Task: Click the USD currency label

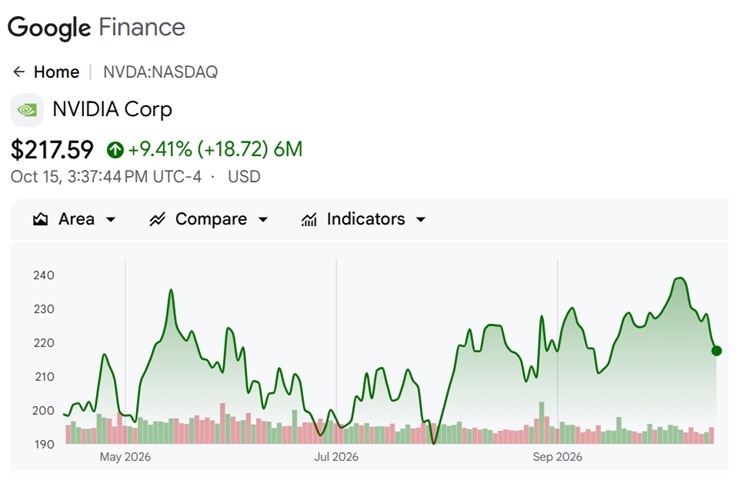Action: click(x=244, y=177)
